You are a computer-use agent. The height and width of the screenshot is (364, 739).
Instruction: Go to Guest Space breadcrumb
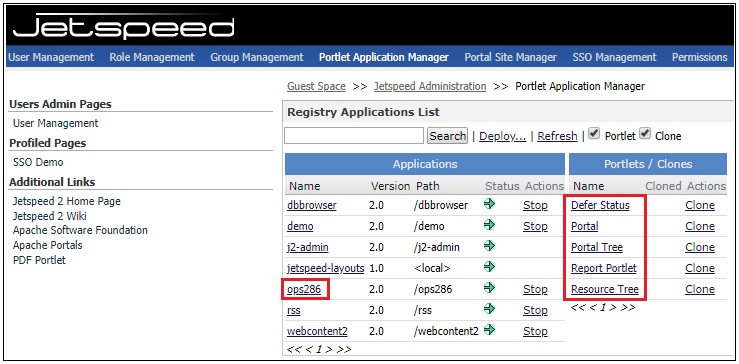click(x=316, y=86)
